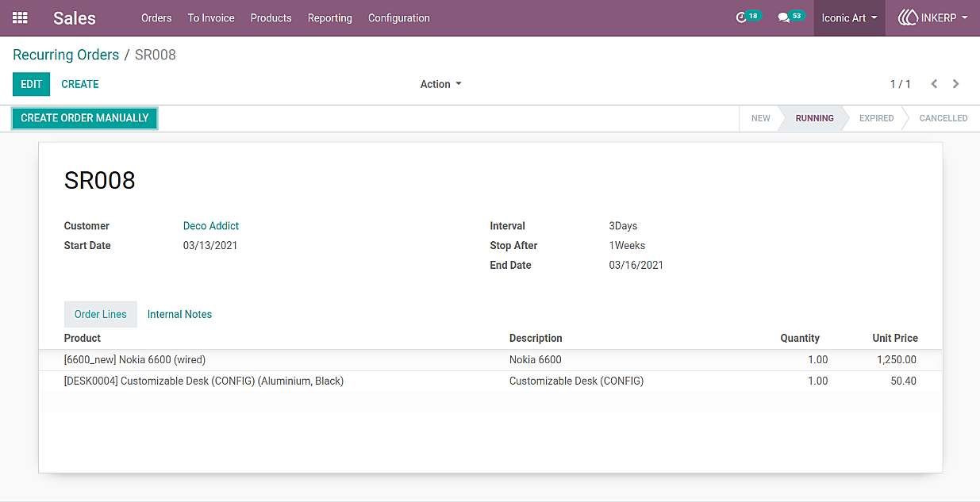
Task: Open the Configuration menu
Action: 399,17
